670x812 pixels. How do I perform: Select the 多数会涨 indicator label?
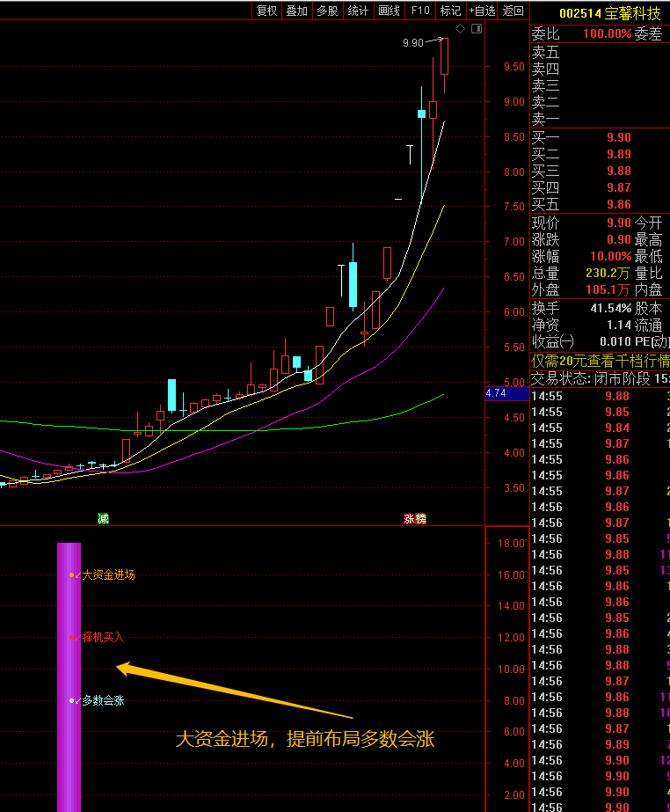[x=103, y=700]
